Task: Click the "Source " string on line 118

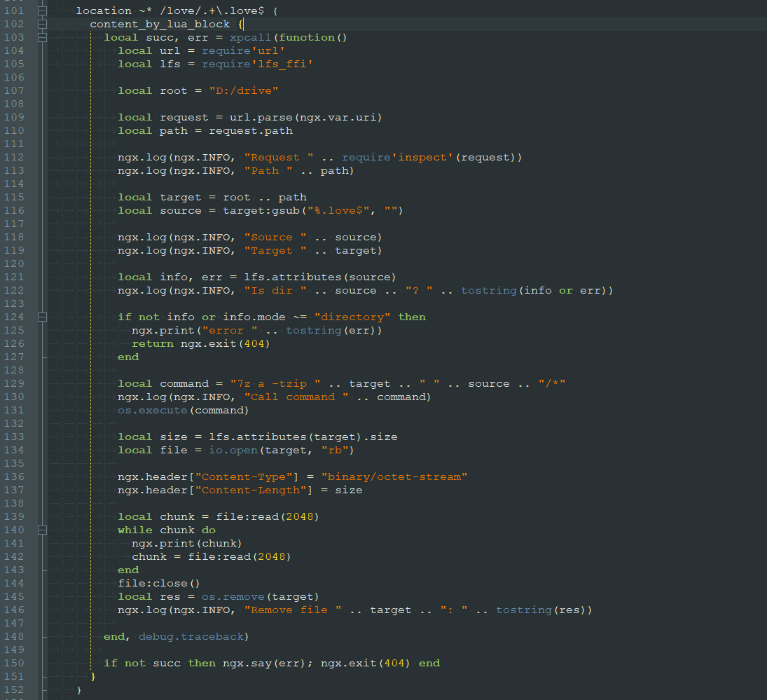Action: point(275,238)
